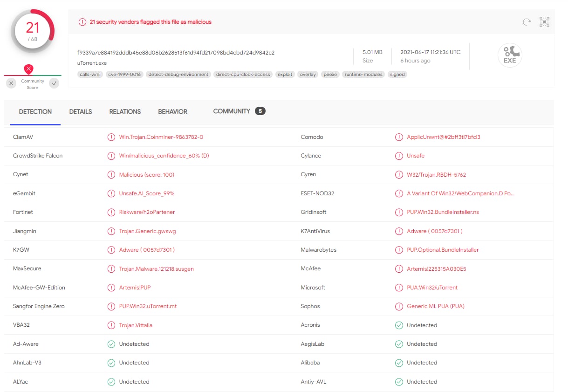Click Gridinsoft alert icon
This screenshot has width=568, height=392.
(399, 212)
